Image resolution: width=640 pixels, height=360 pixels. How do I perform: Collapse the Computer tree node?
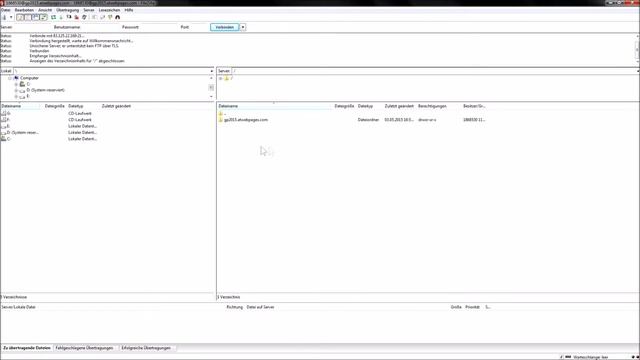[10, 78]
